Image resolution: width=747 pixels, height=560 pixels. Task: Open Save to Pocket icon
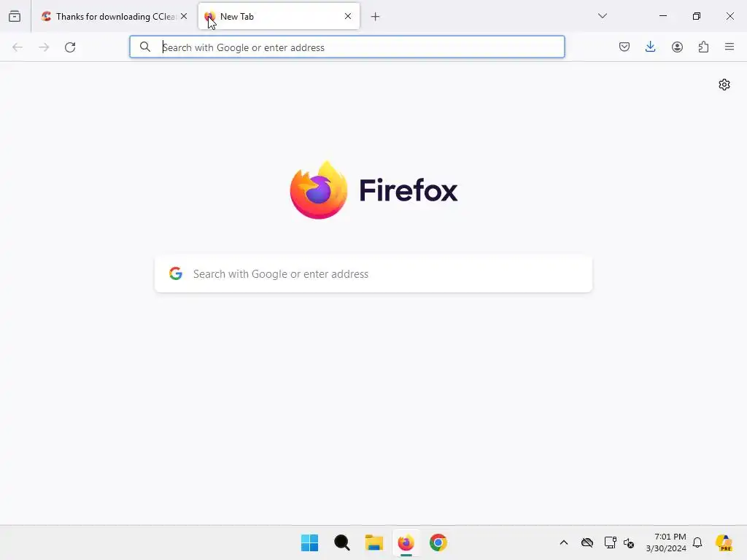[624, 47]
